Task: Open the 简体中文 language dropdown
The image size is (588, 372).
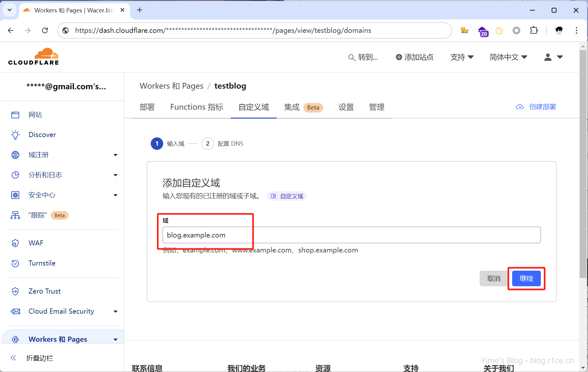Action: click(508, 57)
